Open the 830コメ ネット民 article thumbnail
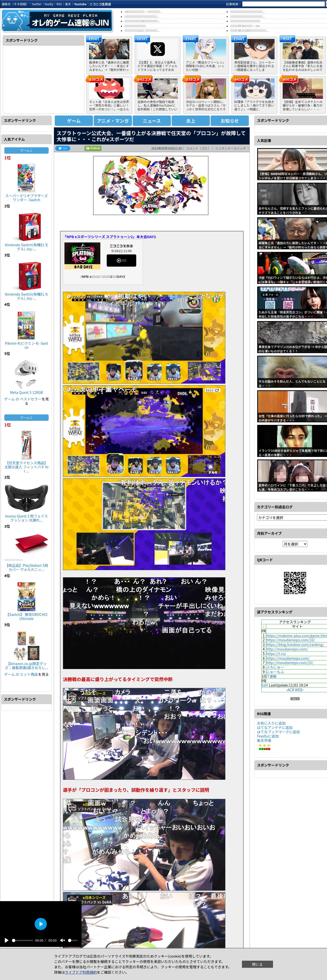The height and width of the screenshot is (980, 327). pos(109,88)
